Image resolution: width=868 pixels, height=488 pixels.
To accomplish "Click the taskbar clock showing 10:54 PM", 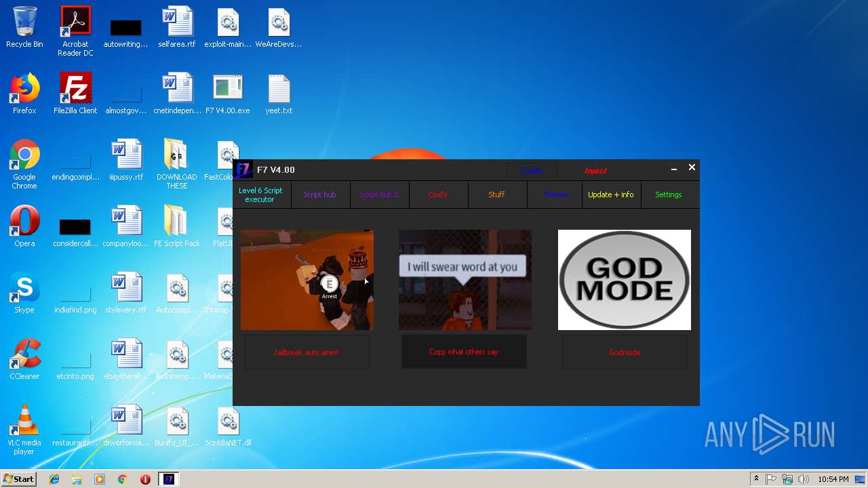I will point(833,479).
